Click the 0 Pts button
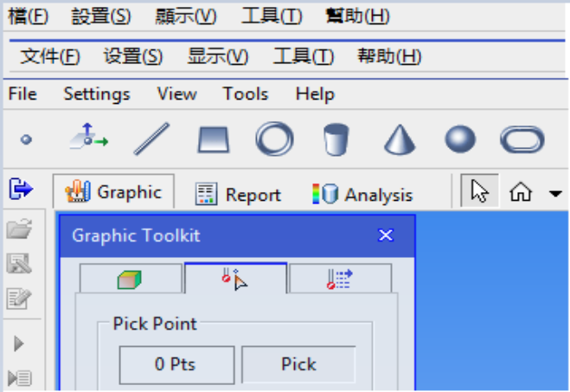Screen dimensions: 570x392 [x=176, y=364]
